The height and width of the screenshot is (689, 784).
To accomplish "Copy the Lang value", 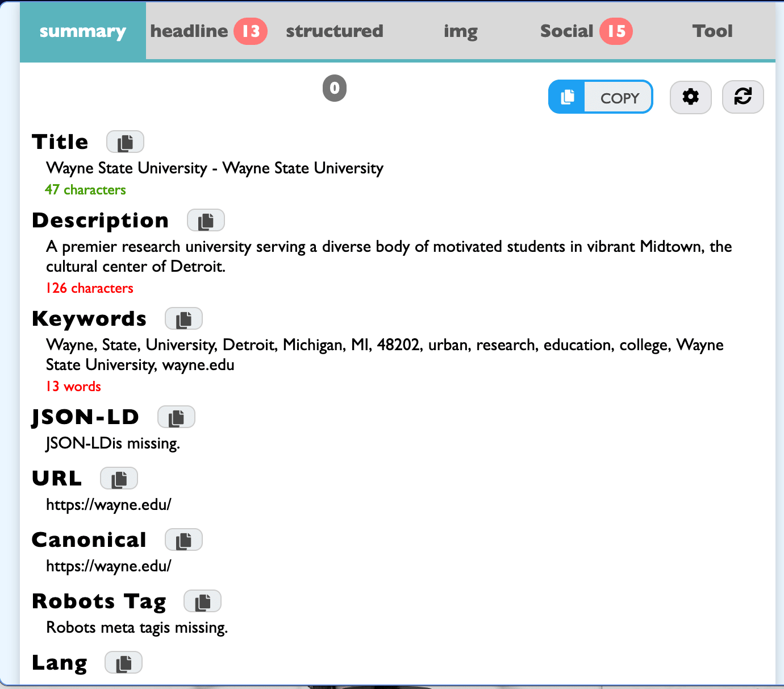I will click(123, 662).
